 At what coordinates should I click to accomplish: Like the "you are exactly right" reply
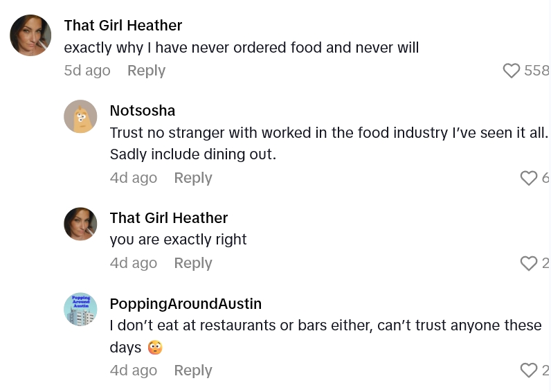pos(528,263)
